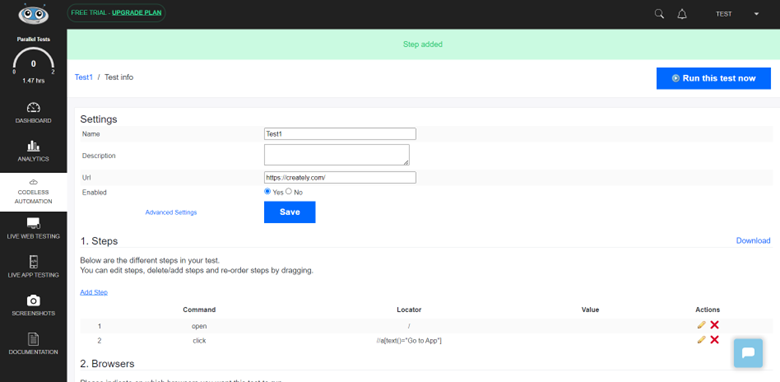This screenshot has width=780, height=382.
Task: Edit the open step pencil icon
Action: [701, 325]
